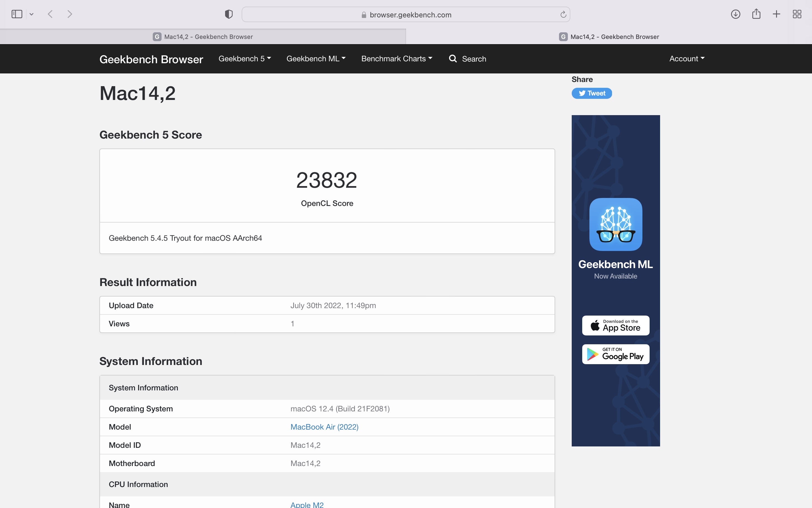The height and width of the screenshot is (508, 812).
Task: Click the 23832 OpenCL score value
Action: coord(327,180)
